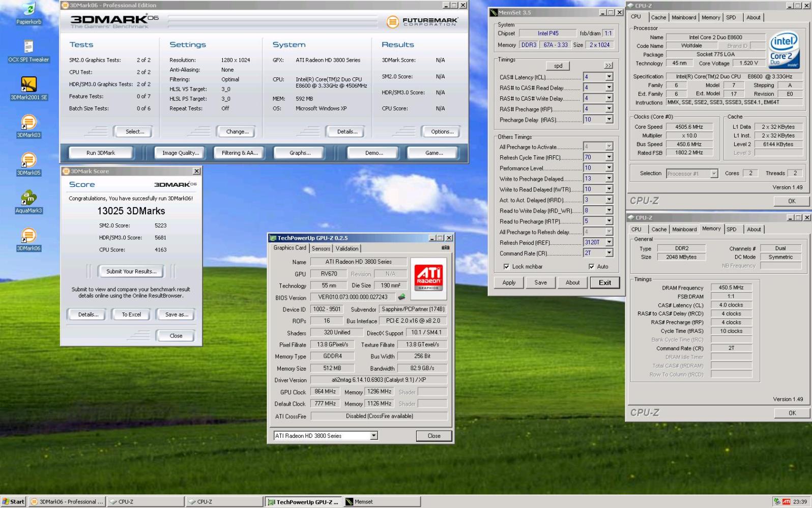Viewport: 812px width, 508px height.
Task: Open the CAS# Latency (tCL) dropdown
Action: coord(608,77)
